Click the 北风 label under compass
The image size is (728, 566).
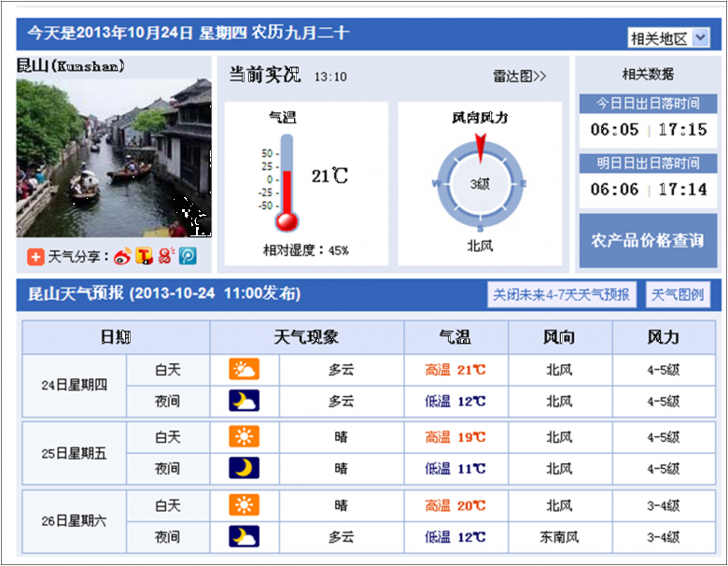click(480, 246)
